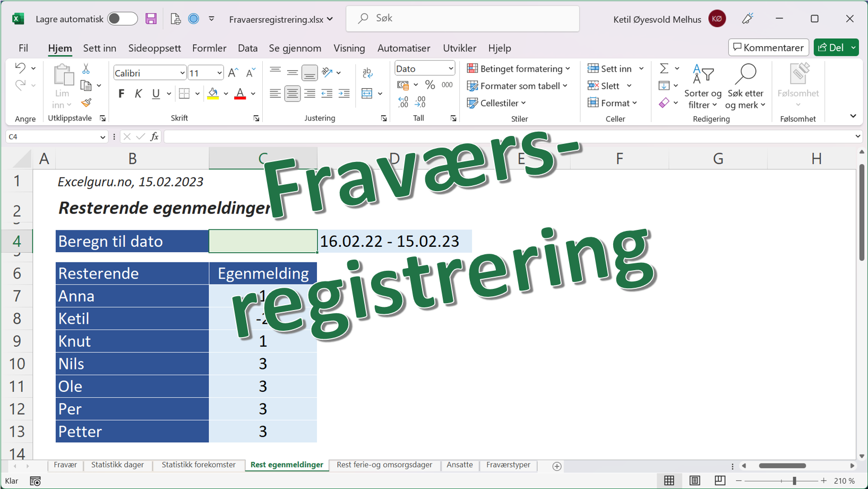Expand the formula bar
Image resolution: width=868 pixels, height=489 pixels.
click(x=857, y=136)
